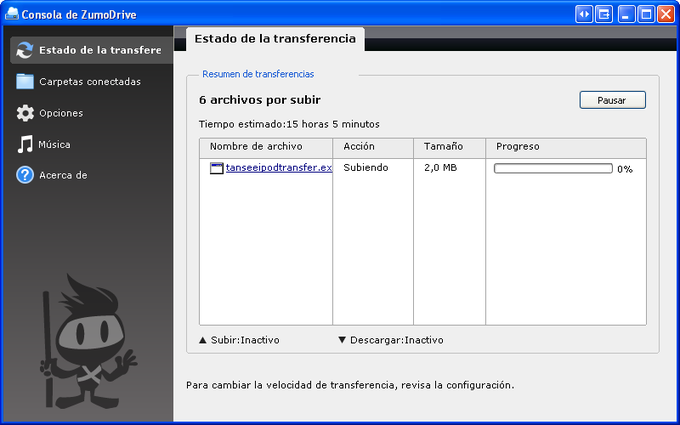Click the Tiempo estimado text
This screenshot has height=425, width=680.
click(x=289, y=124)
